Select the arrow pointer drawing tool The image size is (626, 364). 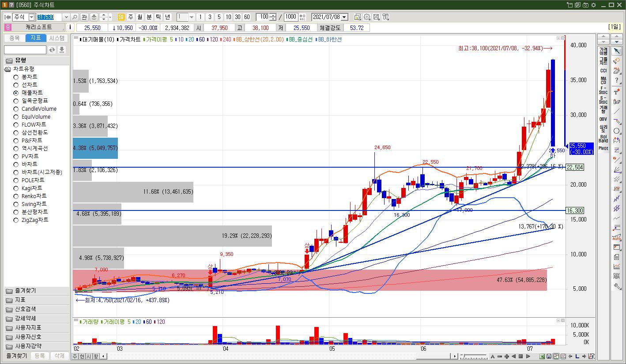[617, 51]
